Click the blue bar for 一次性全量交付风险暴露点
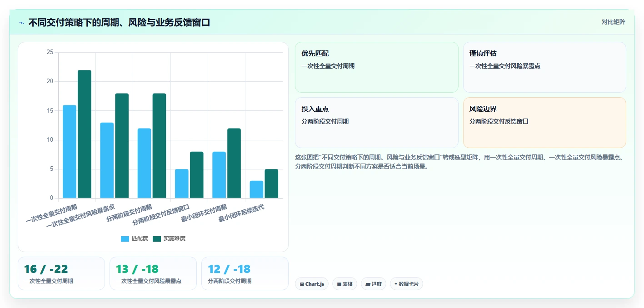Screen dimensions: 644x308 107,160
